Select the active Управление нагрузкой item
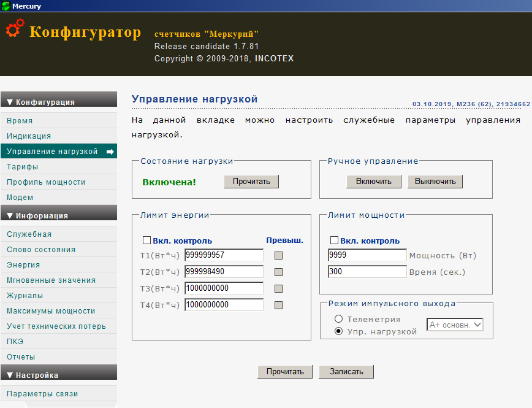 (59, 151)
